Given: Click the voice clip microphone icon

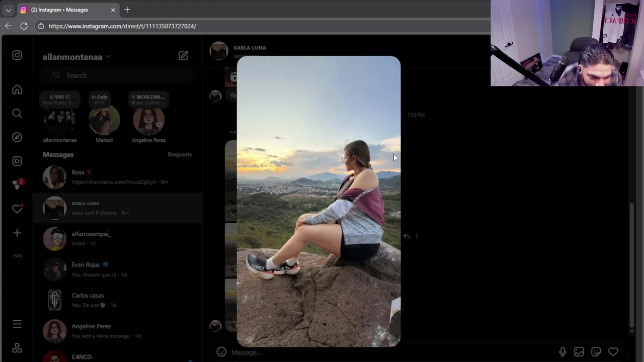Looking at the screenshot, I should [562, 352].
